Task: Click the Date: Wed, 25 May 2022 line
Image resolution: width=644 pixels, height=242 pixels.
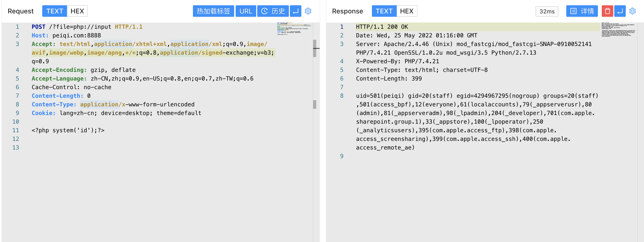Action: [x=417, y=35]
